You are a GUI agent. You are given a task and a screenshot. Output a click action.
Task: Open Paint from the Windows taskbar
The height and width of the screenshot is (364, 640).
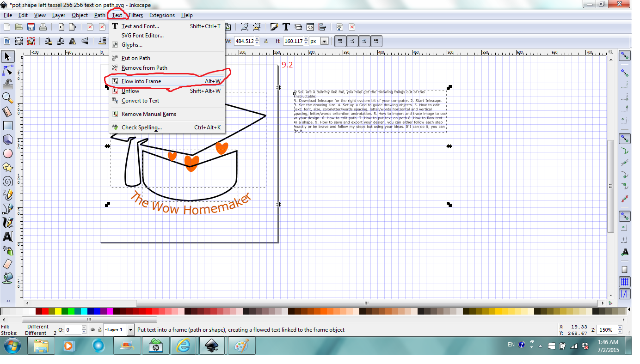point(241,345)
